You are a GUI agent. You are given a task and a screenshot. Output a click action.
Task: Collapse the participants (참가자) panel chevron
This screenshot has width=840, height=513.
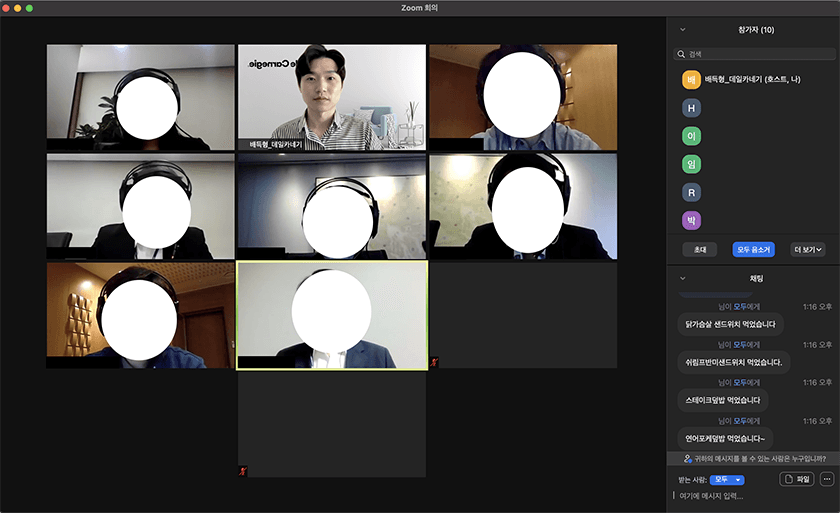tap(683, 30)
